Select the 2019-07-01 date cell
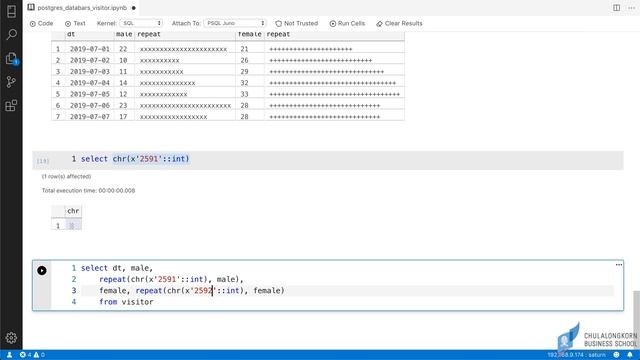 [x=89, y=49]
